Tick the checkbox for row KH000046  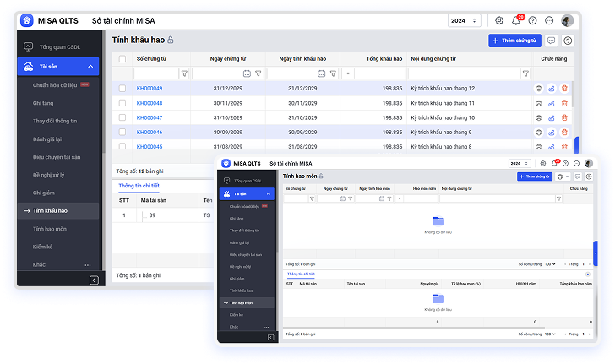pos(122,133)
